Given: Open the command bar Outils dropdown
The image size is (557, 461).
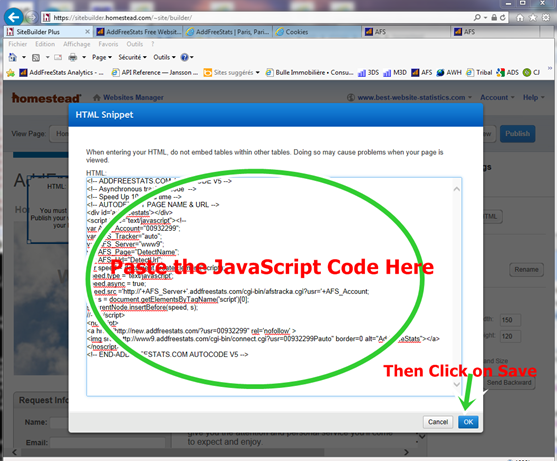Looking at the screenshot, I should tap(164, 57).
